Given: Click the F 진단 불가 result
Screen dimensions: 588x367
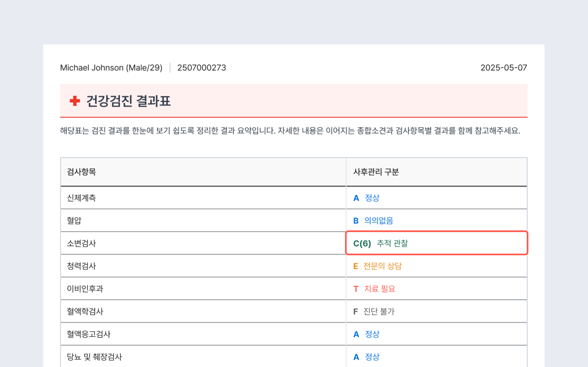Looking at the screenshot, I should point(374,311).
